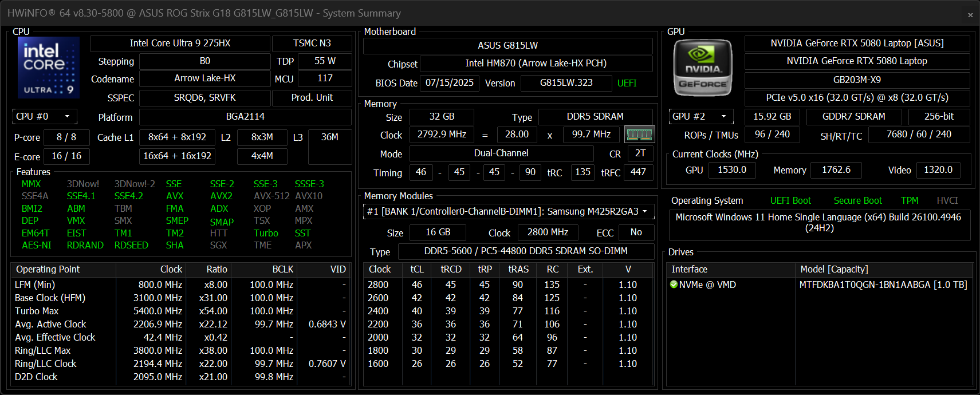Click the DDR5 SDRAM type field

click(595, 117)
